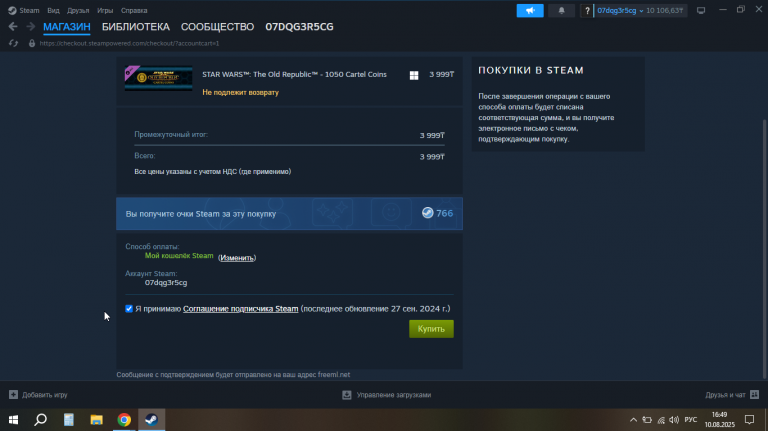Click the Изменить payment method link
Screen dimensions: 768x431
(237, 258)
